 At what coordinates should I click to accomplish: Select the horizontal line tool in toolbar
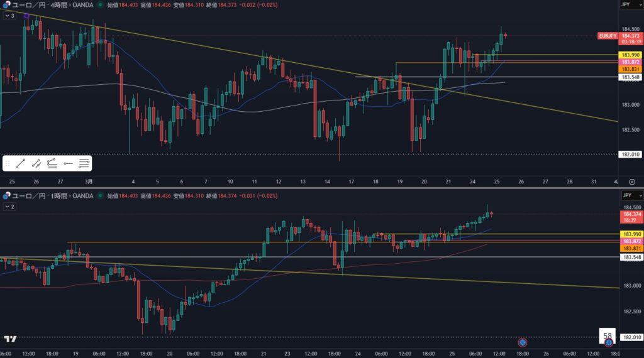[x=84, y=163]
